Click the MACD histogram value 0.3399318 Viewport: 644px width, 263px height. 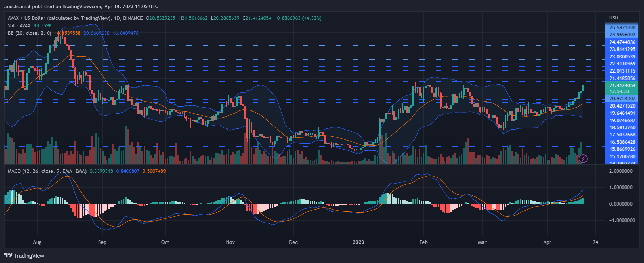click(x=101, y=171)
